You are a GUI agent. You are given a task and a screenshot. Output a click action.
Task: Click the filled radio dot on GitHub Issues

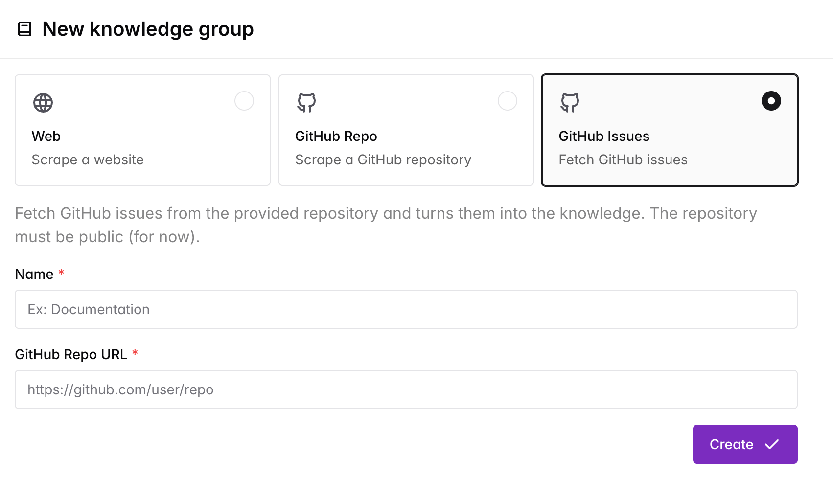771,101
